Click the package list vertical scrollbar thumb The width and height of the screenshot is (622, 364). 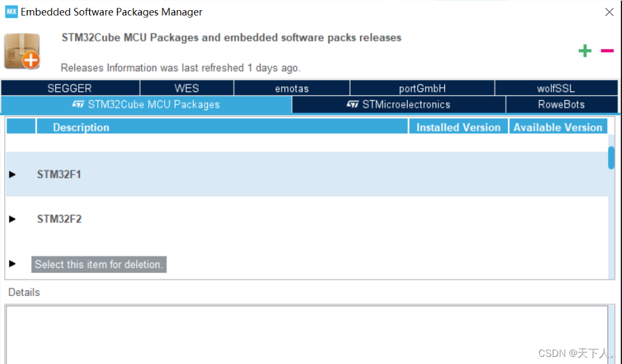[x=611, y=158]
